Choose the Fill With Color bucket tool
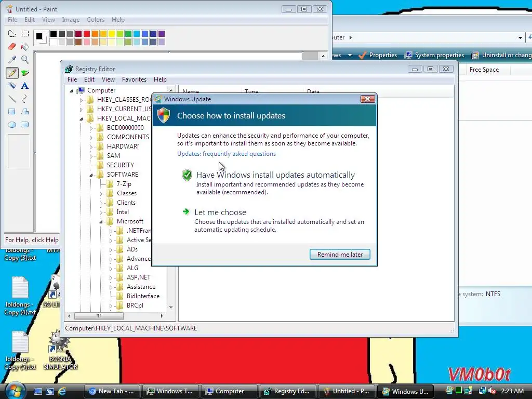The height and width of the screenshot is (399, 532). coord(25,46)
